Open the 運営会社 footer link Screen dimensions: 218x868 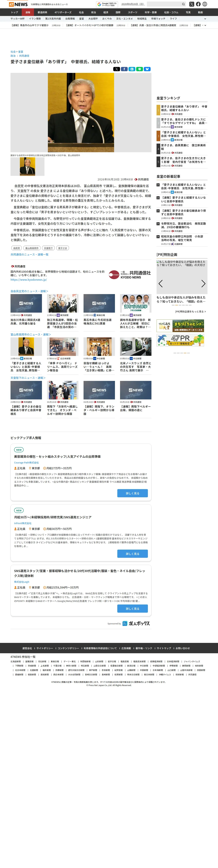(27, 648)
